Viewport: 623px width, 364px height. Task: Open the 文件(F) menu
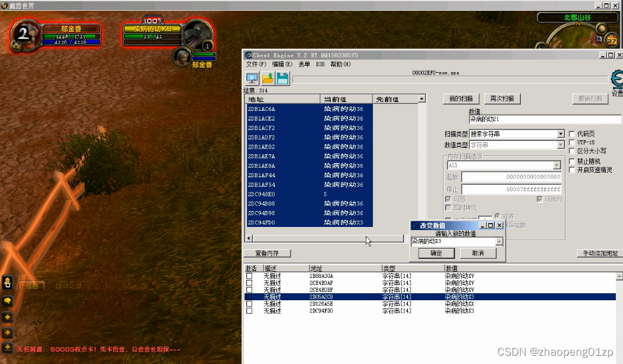tap(256, 64)
